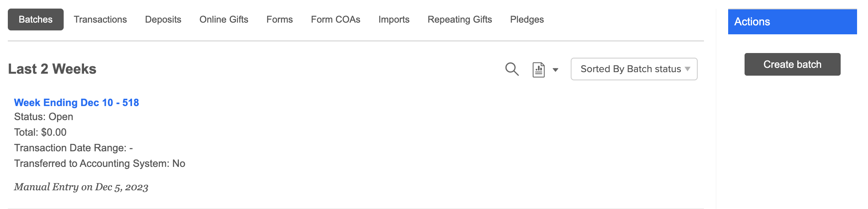The height and width of the screenshot is (209, 868).
Task: Open the Form COAs tab
Action: point(336,19)
